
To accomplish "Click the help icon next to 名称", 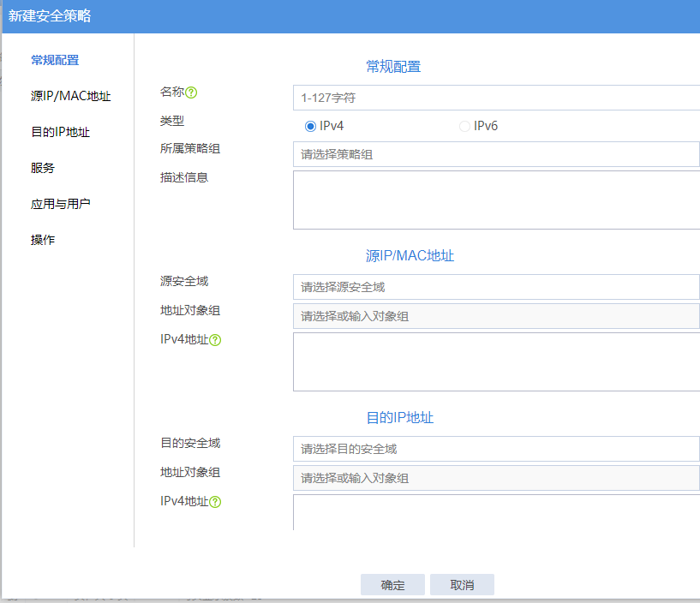I will 192,93.
